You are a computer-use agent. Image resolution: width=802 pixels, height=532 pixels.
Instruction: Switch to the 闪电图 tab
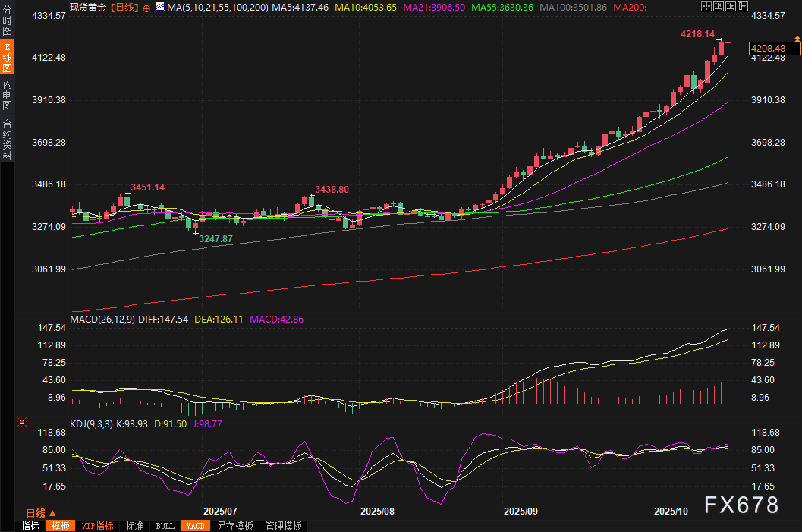point(7,94)
